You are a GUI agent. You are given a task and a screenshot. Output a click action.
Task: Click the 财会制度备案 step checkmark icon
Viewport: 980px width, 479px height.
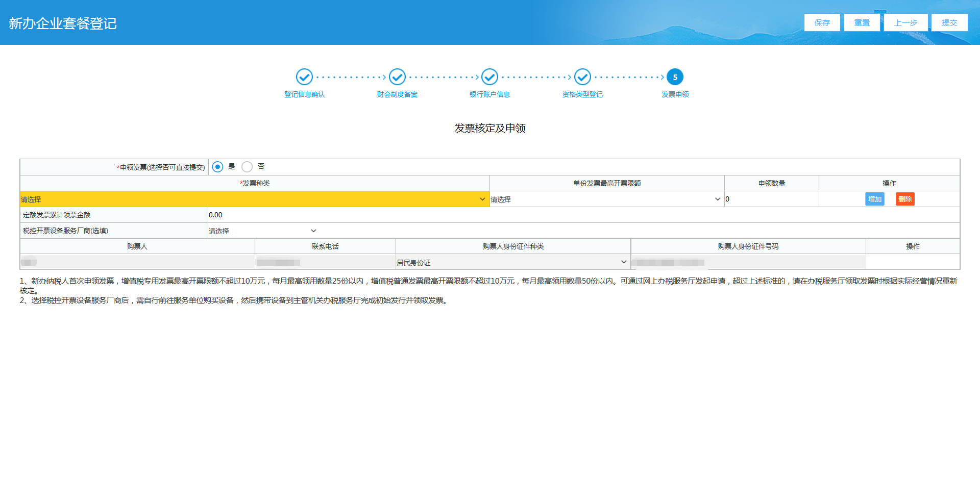(x=397, y=77)
